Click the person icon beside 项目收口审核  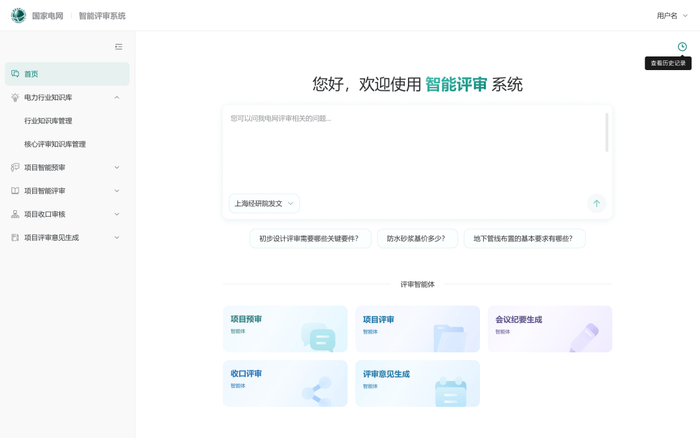(15, 214)
